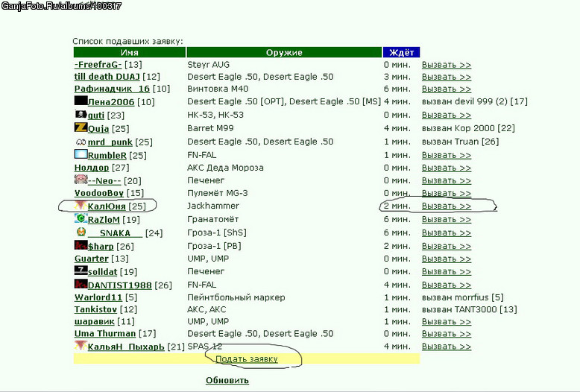Viewport: 580px width, 392px height.
Task: Open SNAKA player profile
Action: [x=115, y=233]
